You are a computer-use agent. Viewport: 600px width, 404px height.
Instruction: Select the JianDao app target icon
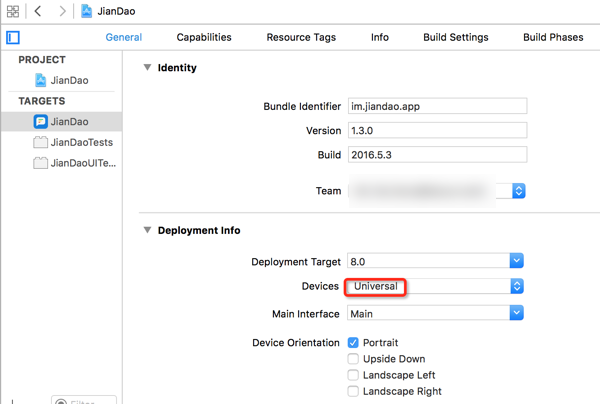(x=40, y=121)
